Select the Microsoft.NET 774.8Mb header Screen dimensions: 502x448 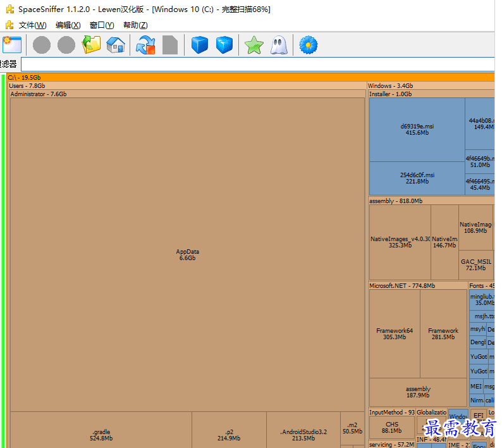tap(418, 285)
